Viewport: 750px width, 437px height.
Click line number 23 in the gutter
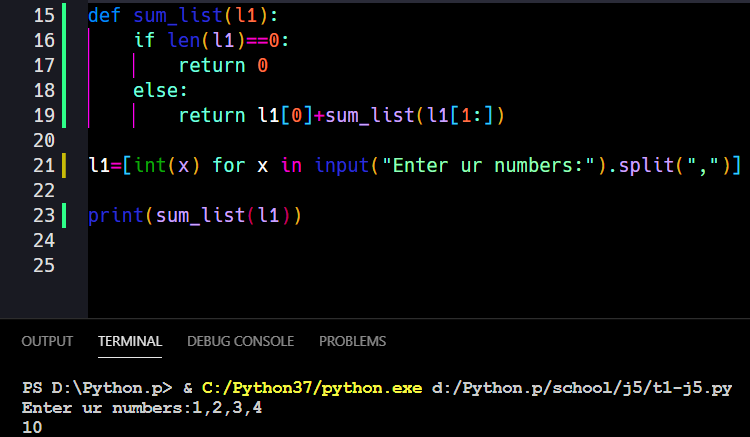43,215
